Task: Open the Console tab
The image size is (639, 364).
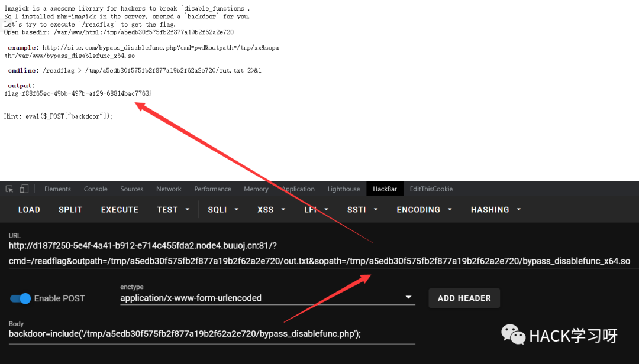Action: pos(96,189)
